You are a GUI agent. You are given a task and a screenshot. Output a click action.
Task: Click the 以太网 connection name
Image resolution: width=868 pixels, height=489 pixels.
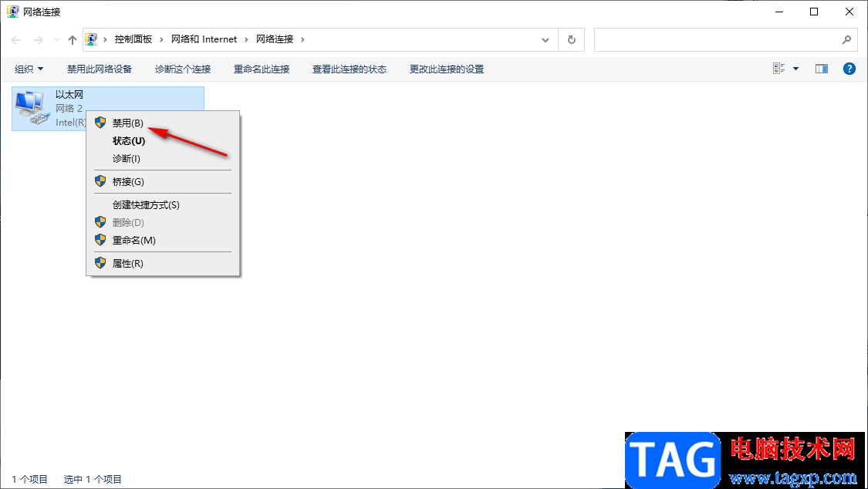click(69, 95)
